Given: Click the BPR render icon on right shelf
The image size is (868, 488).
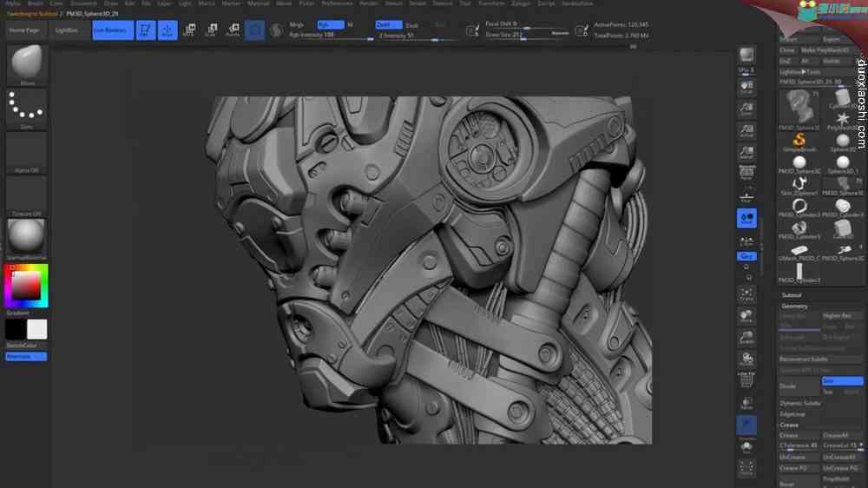Looking at the screenshot, I should (746, 56).
